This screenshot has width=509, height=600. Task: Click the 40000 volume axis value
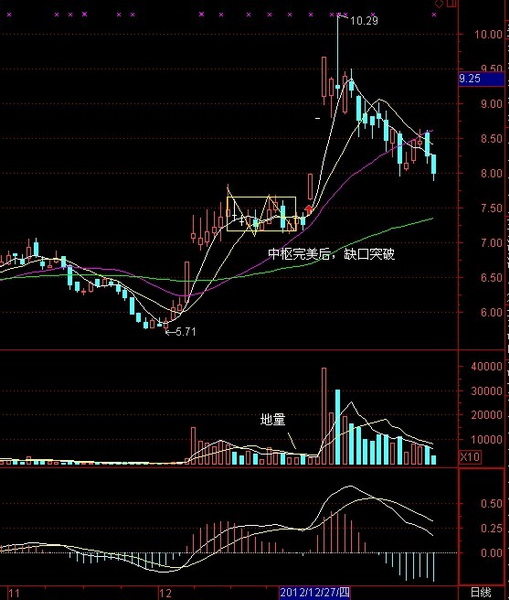click(x=487, y=366)
